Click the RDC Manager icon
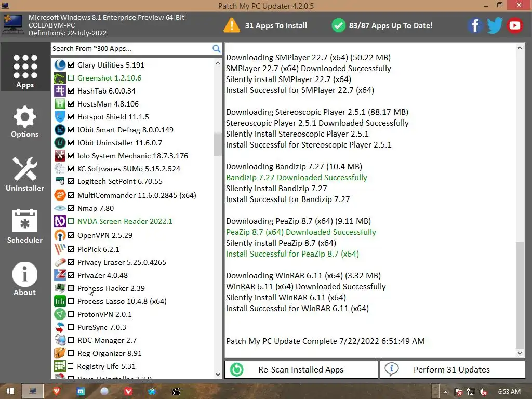Viewport: 532px width, 399px height. click(x=60, y=340)
